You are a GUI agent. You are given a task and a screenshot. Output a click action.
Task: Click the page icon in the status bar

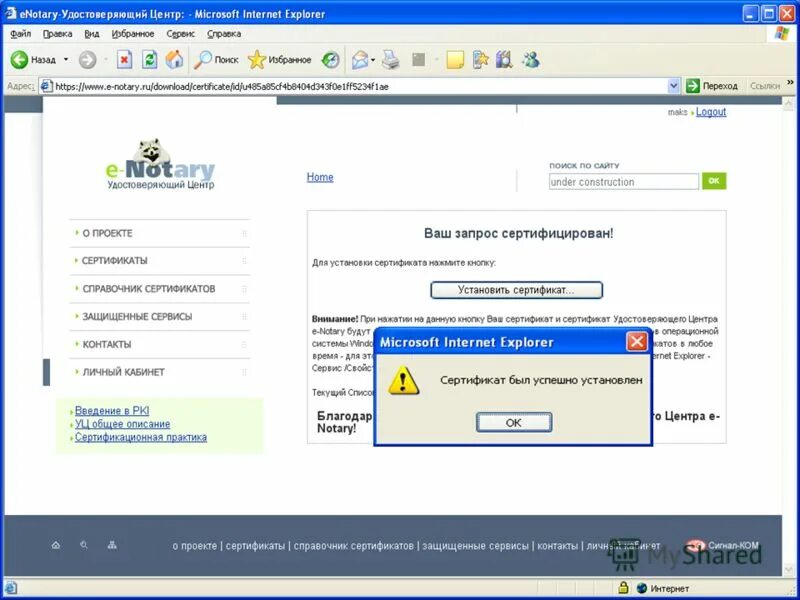(11, 588)
